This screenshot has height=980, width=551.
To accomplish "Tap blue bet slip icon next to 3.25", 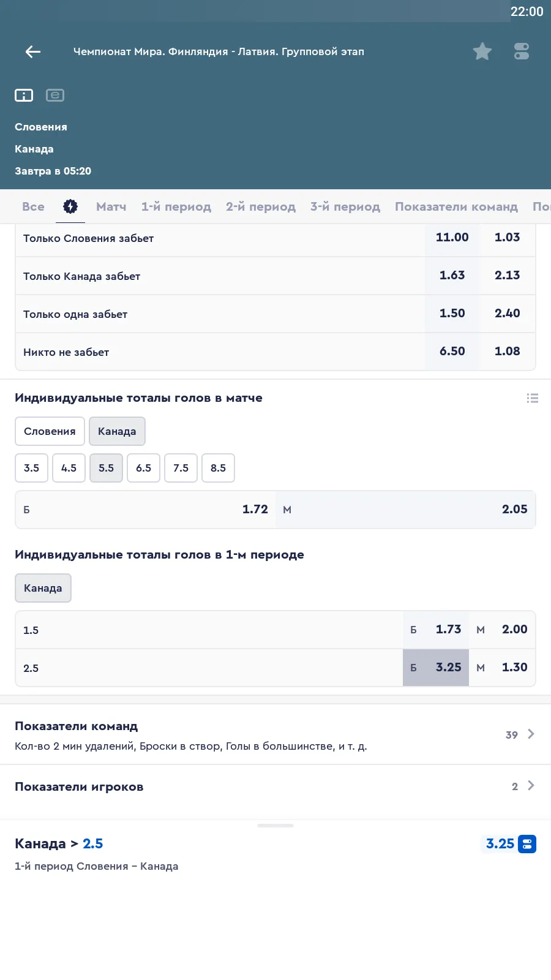I will pyautogui.click(x=527, y=844).
